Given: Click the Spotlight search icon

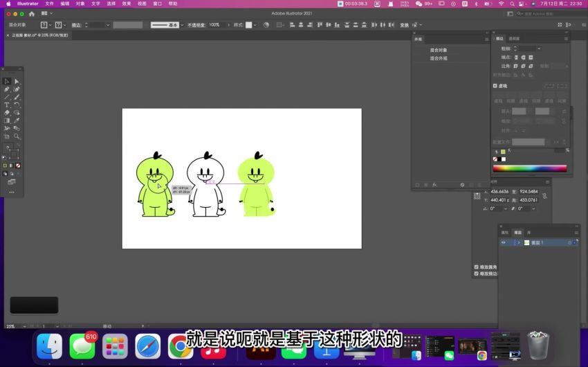Looking at the screenshot, I should coord(512,3).
